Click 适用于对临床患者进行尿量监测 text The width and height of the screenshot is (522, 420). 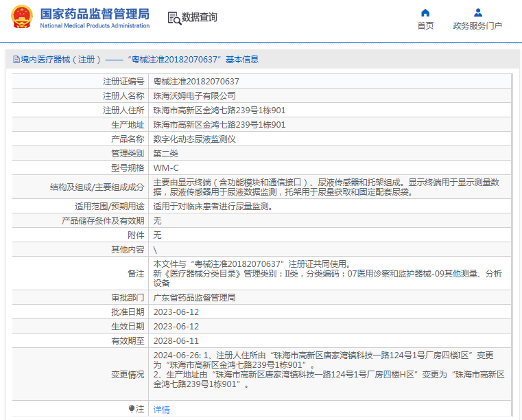(213, 207)
